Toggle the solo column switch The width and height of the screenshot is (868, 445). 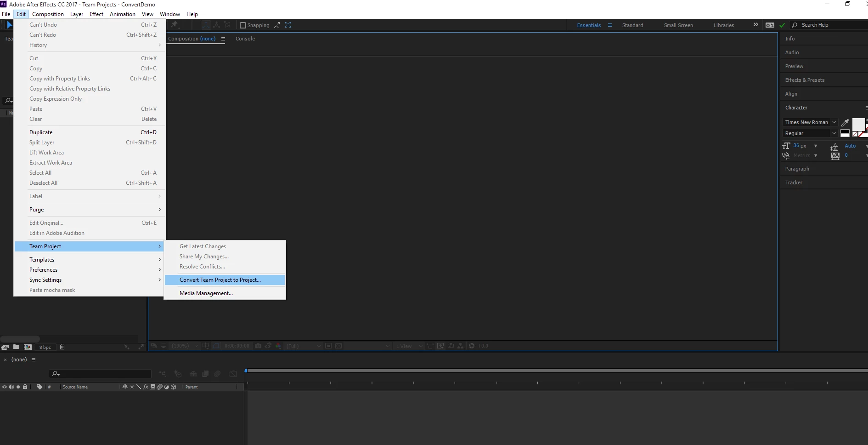tap(18, 387)
